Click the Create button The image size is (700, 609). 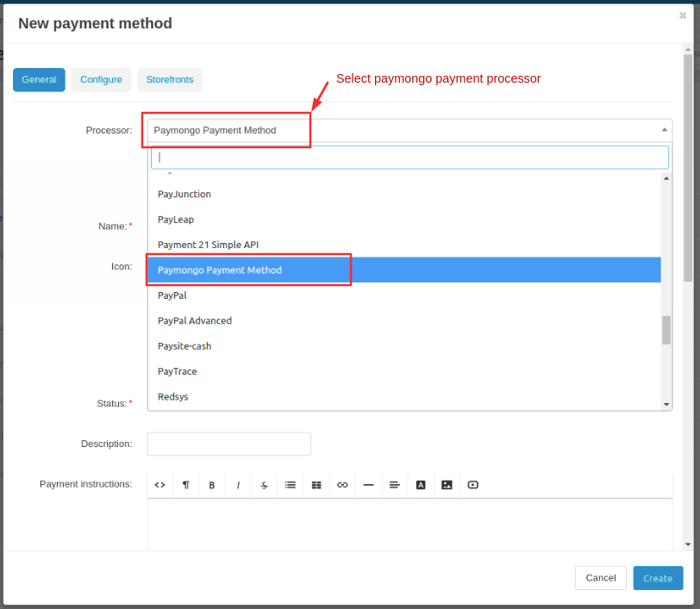coord(658,578)
